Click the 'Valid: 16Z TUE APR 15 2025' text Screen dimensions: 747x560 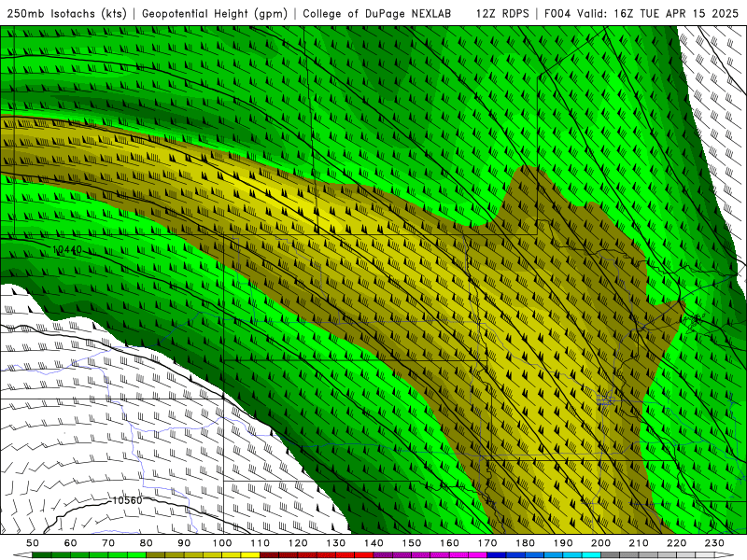658,14
